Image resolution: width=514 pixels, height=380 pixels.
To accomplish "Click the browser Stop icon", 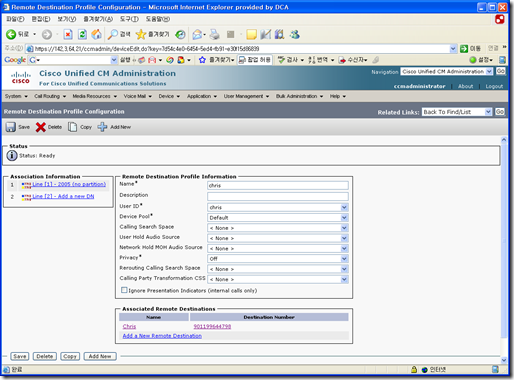I will click(x=68, y=34).
